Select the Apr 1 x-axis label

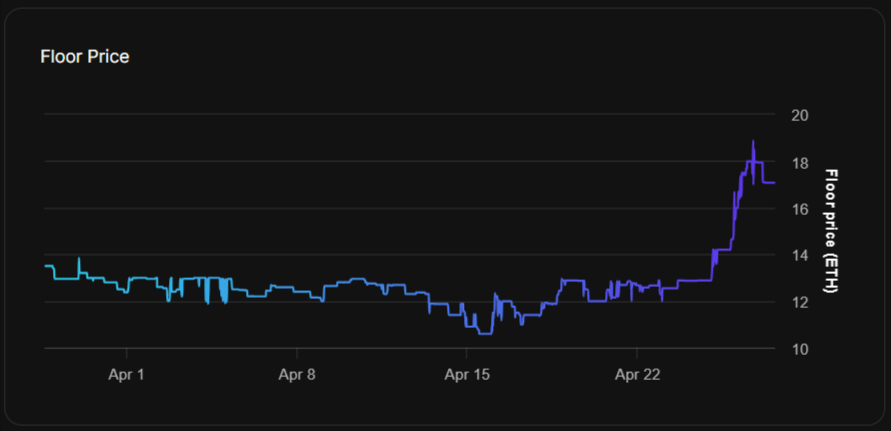click(x=127, y=376)
